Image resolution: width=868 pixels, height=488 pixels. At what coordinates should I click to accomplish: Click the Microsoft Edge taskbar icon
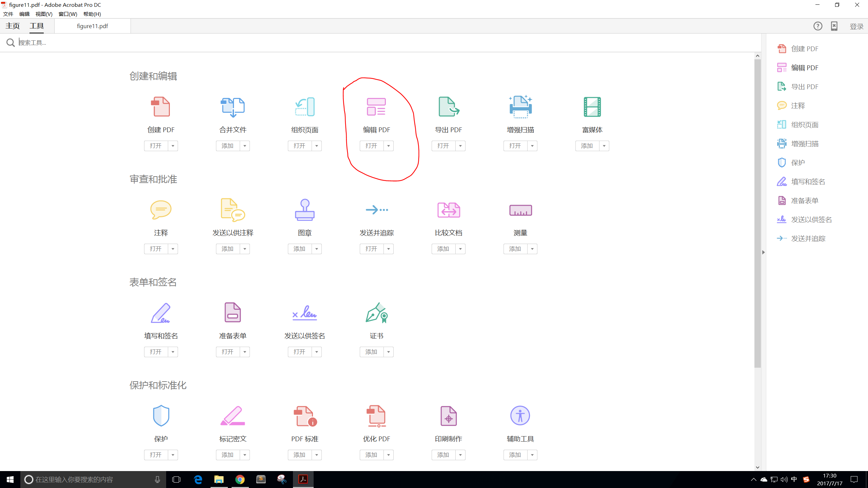click(198, 480)
